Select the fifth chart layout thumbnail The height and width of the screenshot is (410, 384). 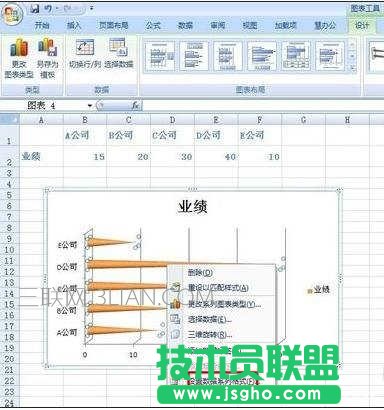[x=296, y=56]
